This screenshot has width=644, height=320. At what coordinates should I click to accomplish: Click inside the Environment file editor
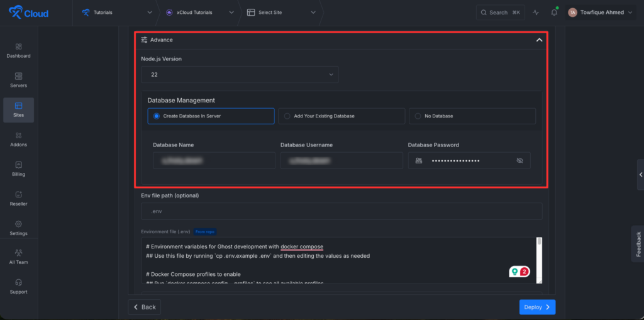coord(339,260)
